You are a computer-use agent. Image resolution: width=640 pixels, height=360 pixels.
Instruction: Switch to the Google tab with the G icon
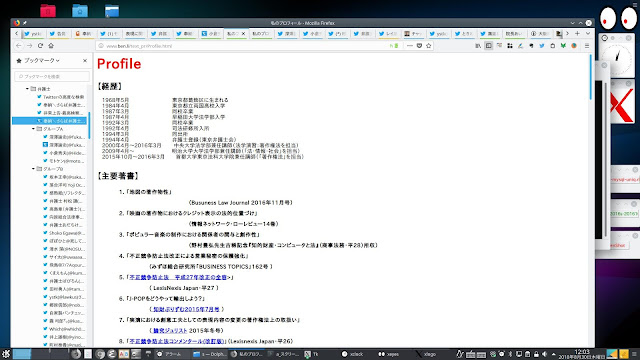click(210, 33)
